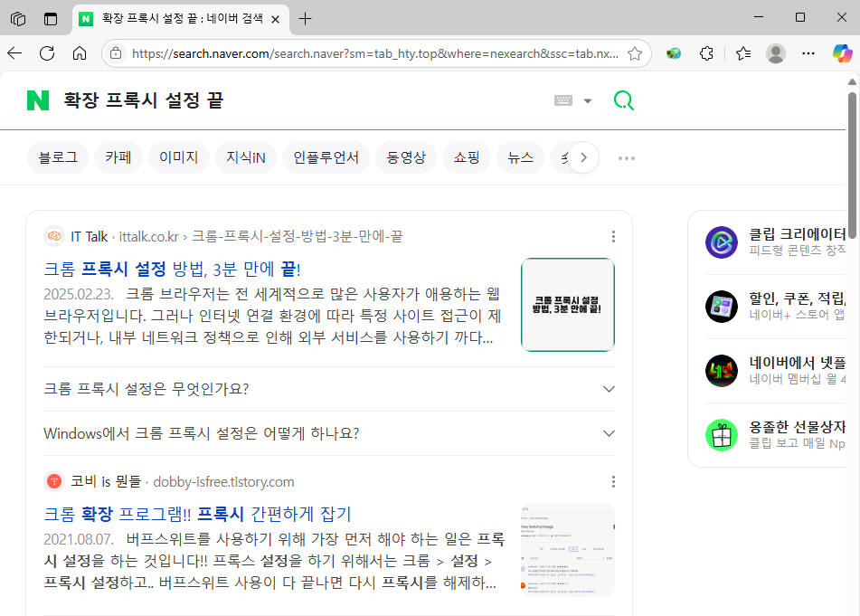Image resolution: width=860 pixels, height=616 pixels.
Task: Launch the Copilot sidebar icon
Action: pos(842,53)
